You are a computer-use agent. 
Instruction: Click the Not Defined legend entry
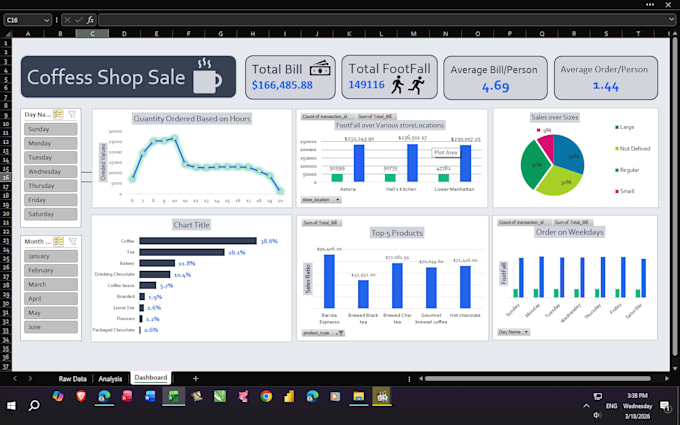633,148
